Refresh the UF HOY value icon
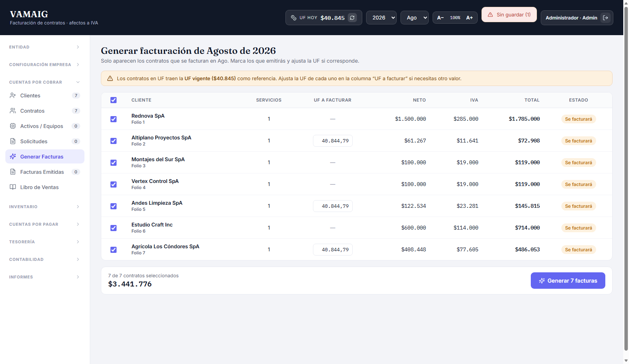The width and height of the screenshot is (629, 364). click(x=352, y=18)
